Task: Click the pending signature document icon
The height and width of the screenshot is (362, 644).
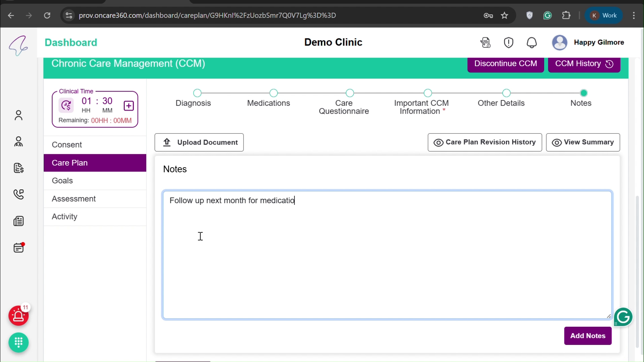Action: pyautogui.click(x=485, y=43)
